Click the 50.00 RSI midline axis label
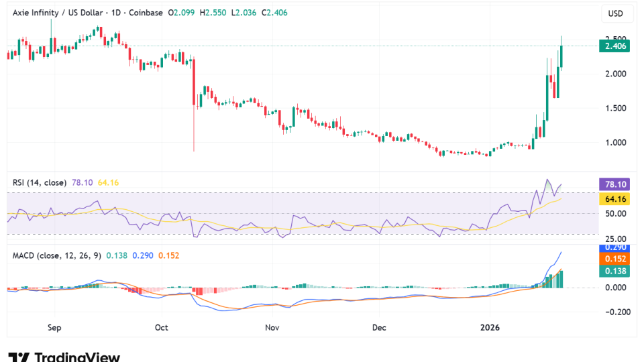 click(615, 214)
